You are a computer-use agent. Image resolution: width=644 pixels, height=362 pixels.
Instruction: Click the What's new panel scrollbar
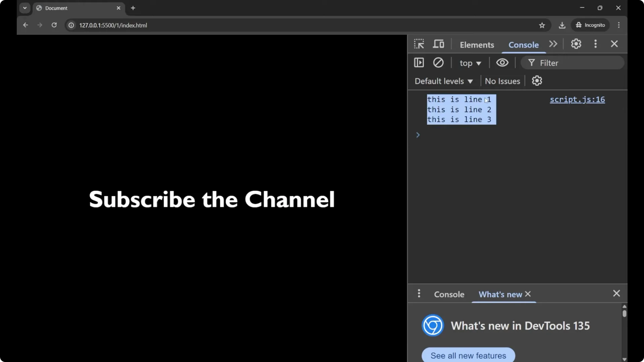coord(624,314)
